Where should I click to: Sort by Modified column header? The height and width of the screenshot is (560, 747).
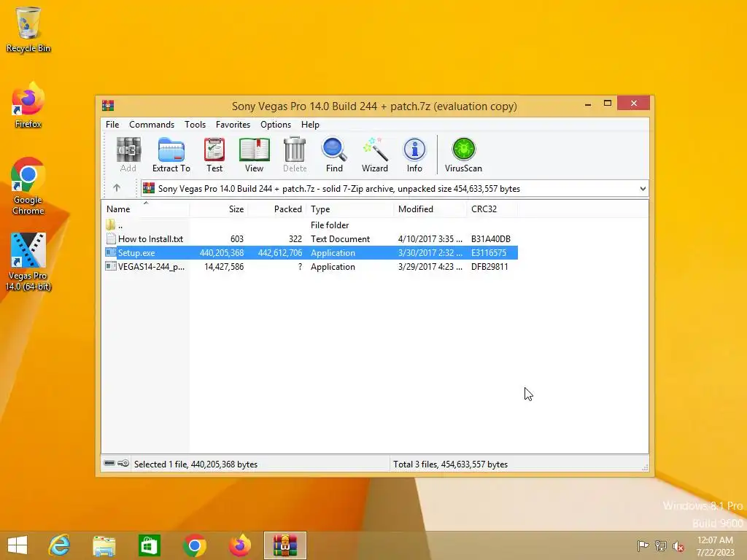(x=430, y=209)
